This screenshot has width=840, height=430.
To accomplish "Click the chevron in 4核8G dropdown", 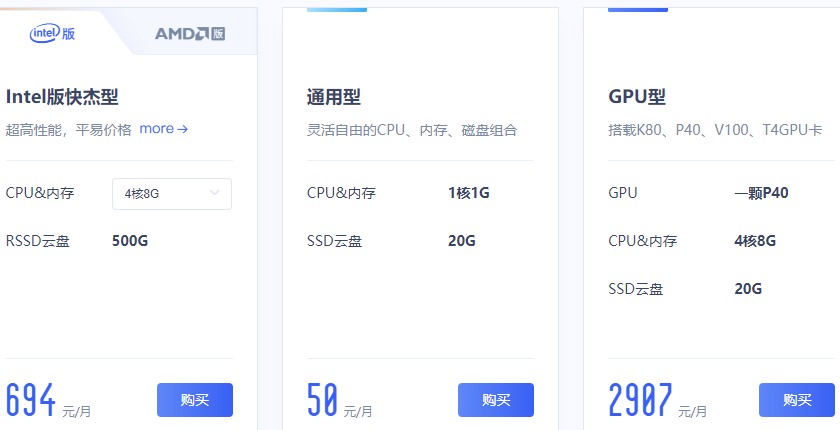I will [214, 193].
